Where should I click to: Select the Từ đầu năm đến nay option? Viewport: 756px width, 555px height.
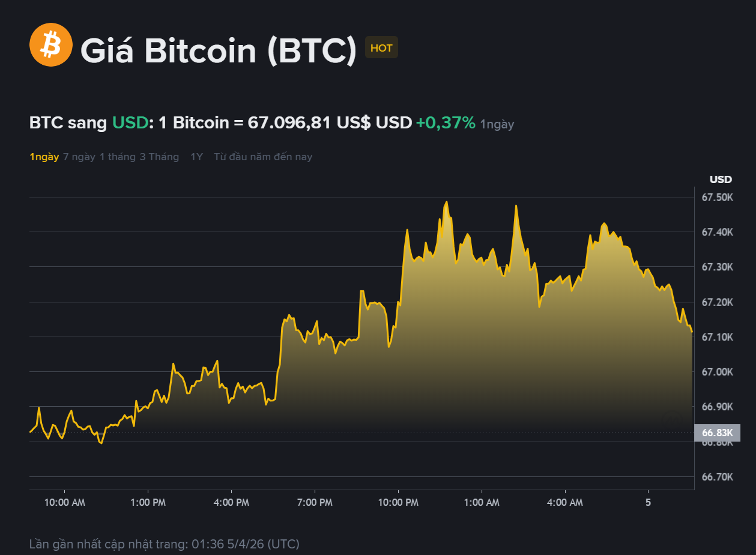(x=263, y=157)
